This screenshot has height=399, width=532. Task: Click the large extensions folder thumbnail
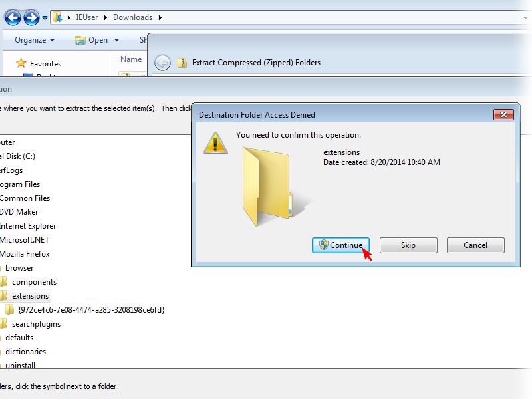(271, 187)
